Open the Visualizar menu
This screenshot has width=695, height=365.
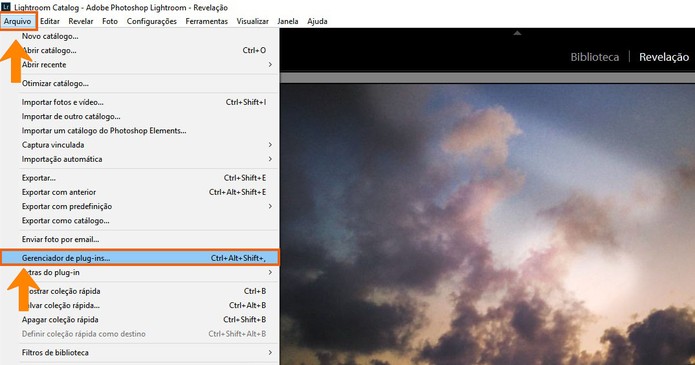(252, 21)
